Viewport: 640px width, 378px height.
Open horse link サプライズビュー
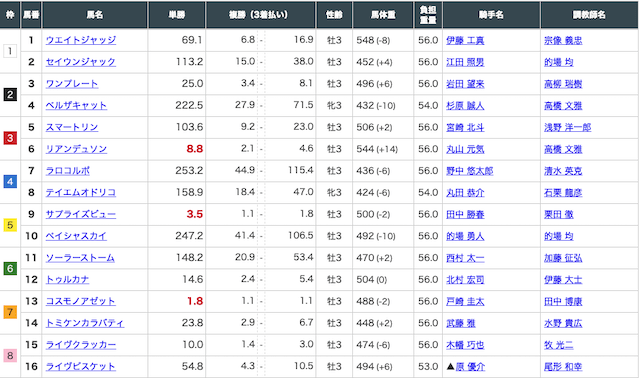click(x=81, y=214)
